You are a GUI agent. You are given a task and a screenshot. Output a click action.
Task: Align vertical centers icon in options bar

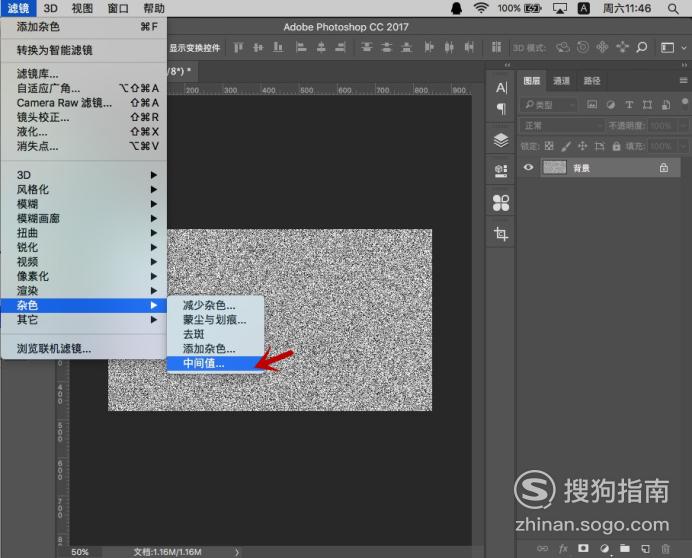[x=258, y=47]
